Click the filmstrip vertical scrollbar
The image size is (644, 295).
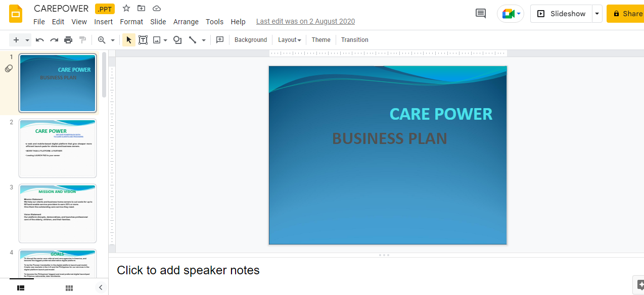(104, 74)
